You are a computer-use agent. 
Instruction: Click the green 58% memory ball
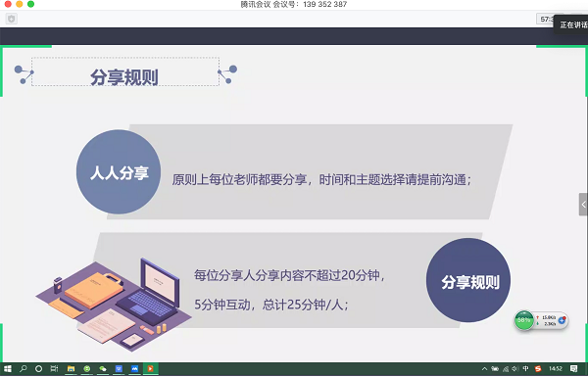[x=524, y=320]
